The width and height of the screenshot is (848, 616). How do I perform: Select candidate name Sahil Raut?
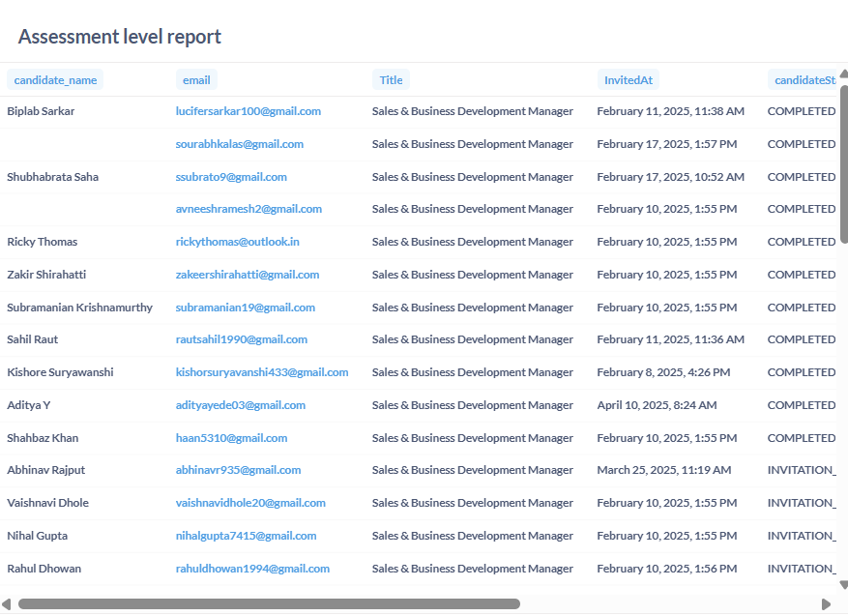[x=33, y=339]
